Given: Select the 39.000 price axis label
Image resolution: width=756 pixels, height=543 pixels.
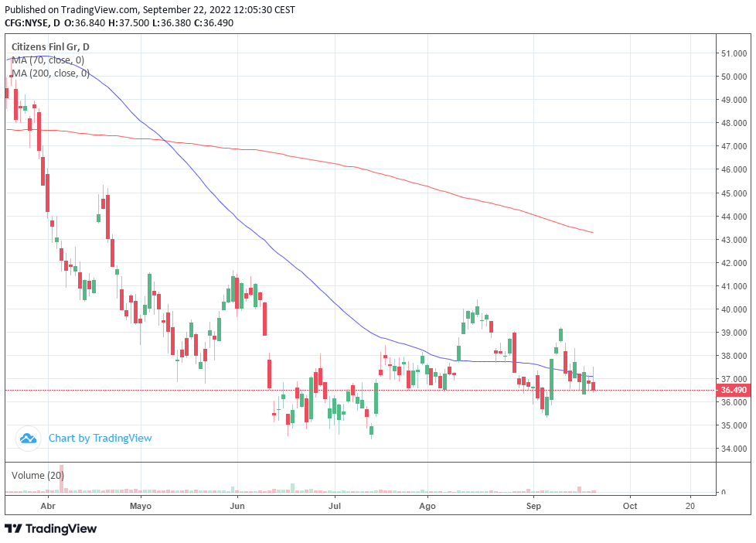Looking at the screenshot, I should coord(734,333).
